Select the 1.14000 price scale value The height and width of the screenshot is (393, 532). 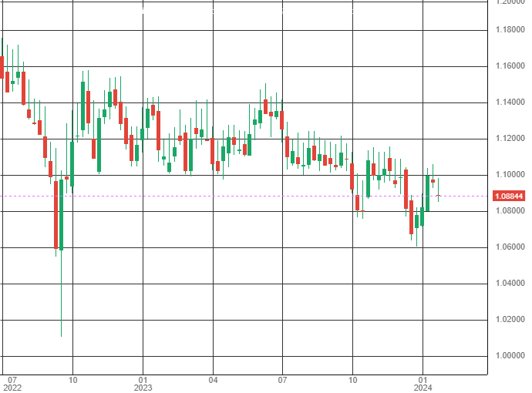click(x=510, y=102)
